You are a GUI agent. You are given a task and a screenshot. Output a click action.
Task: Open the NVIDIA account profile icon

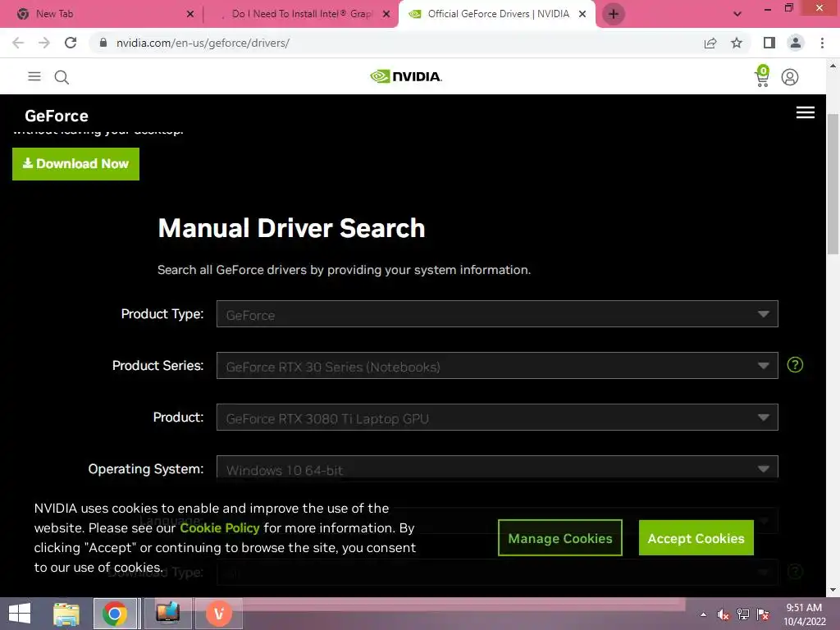point(790,77)
